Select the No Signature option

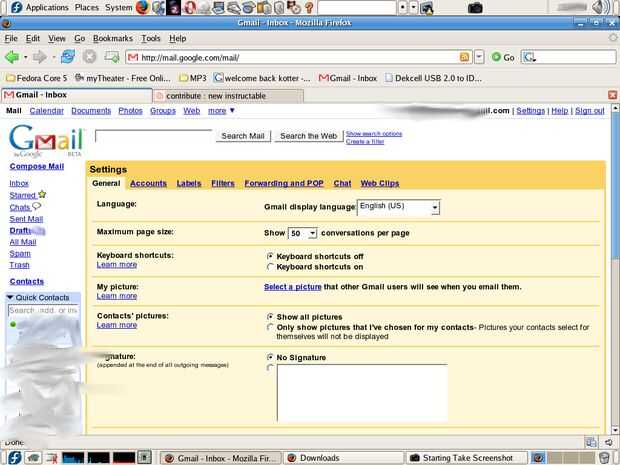(x=270, y=357)
